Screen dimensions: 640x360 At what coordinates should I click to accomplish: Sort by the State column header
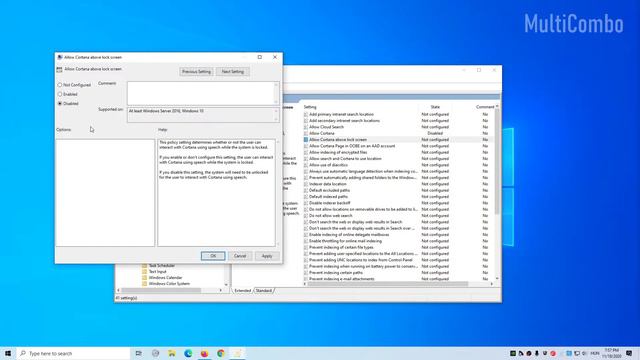(435, 107)
